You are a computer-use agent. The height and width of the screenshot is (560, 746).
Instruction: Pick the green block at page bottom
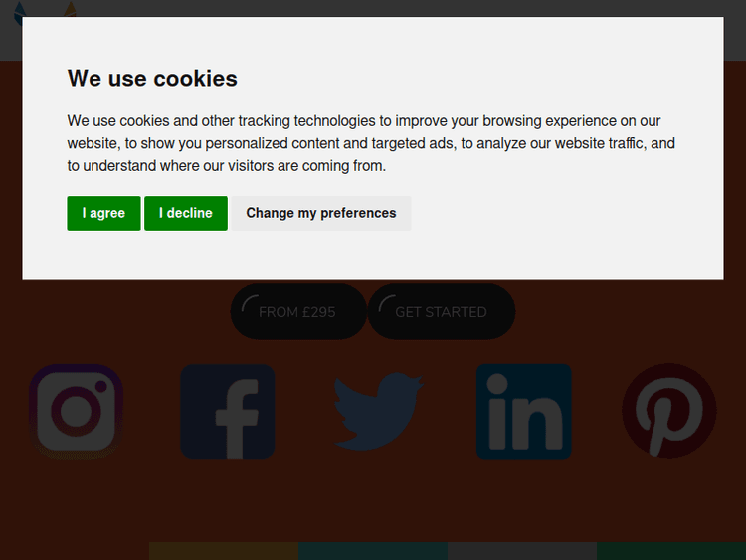coord(671,551)
